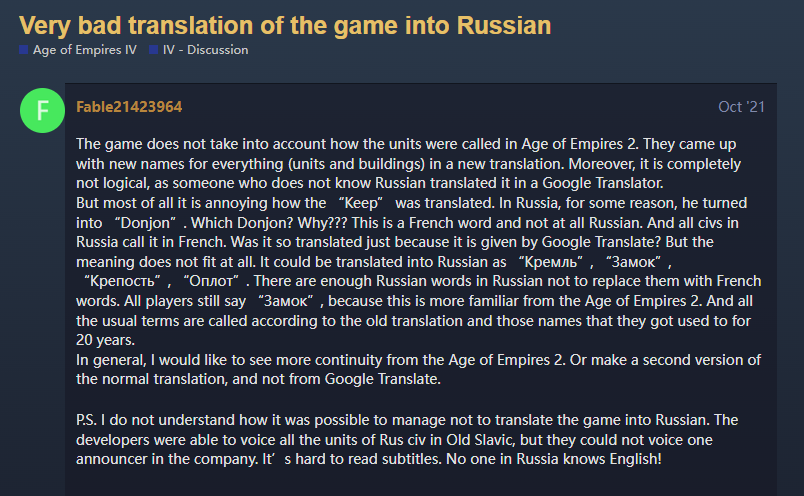Viewport: 804px width, 496px height.
Task: Open Fable21423964's user profile
Action: pyautogui.click(x=129, y=106)
